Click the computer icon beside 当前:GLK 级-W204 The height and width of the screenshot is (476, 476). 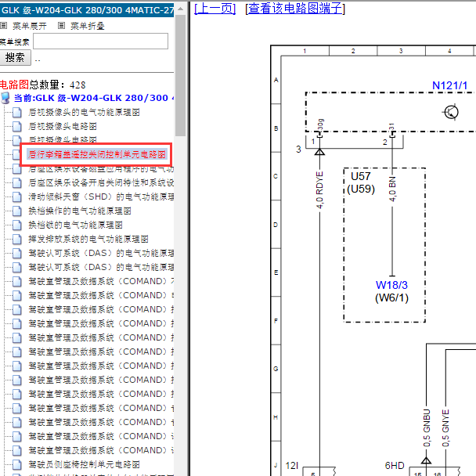tap(5, 98)
